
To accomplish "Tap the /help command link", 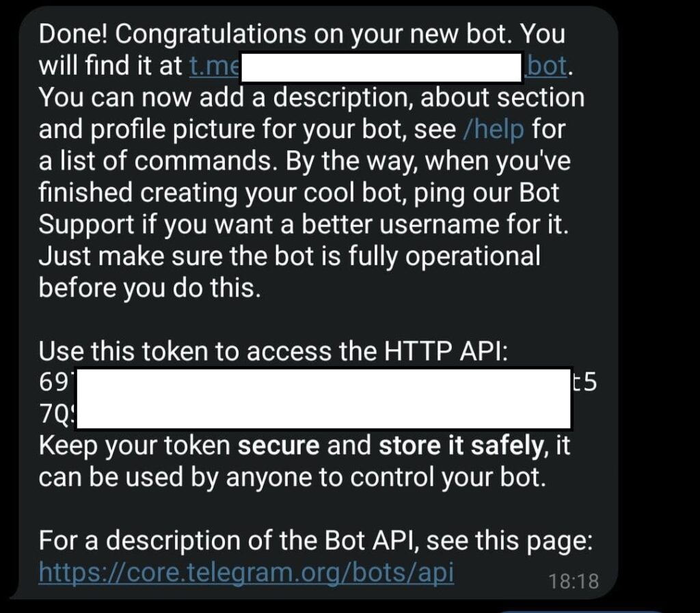I will pyautogui.click(x=494, y=128).
